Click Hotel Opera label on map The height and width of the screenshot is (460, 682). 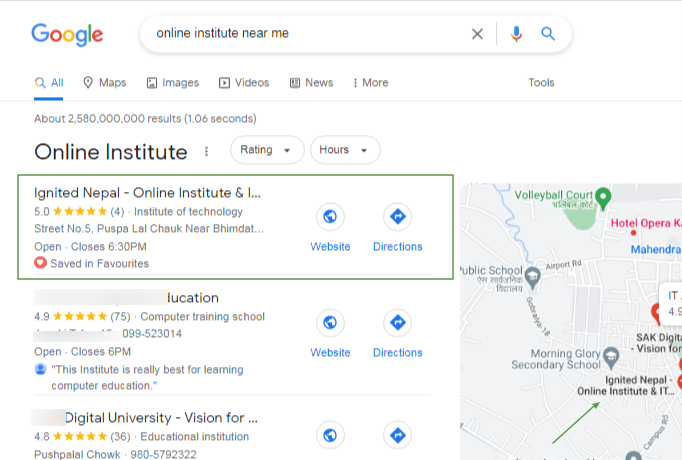(x=645, y=223)
